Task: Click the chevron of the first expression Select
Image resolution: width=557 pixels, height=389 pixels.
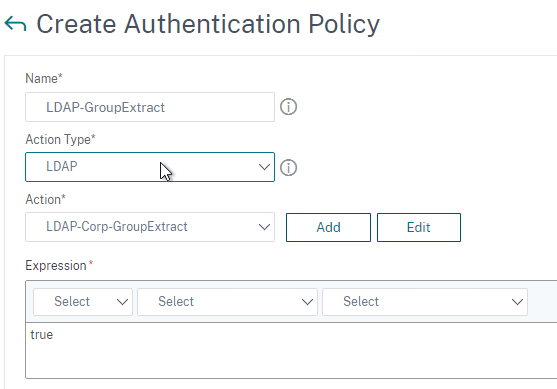Action: pos(122,302)
